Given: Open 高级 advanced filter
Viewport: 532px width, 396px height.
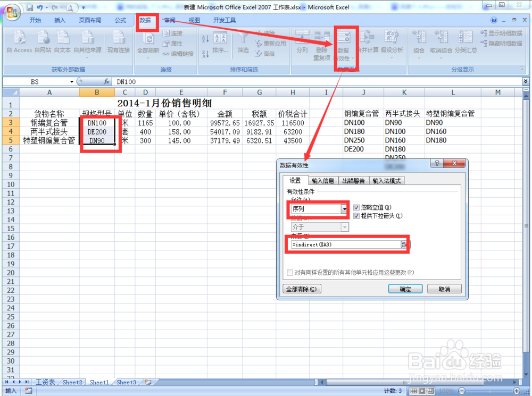Looking at the screenshot, I should coord(265,54).
